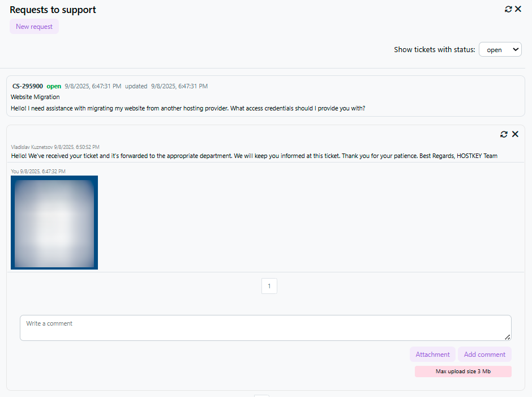
Task: Click Vladislav Kuznetsov's reply message
Action: [x=254, y=155]
